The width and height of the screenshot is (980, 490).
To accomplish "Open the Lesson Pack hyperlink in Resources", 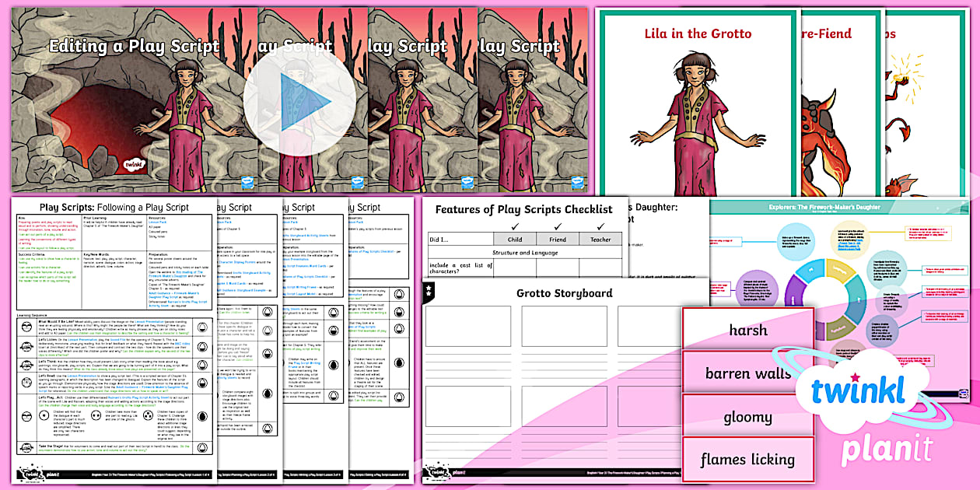I will [x=159, y=224].
